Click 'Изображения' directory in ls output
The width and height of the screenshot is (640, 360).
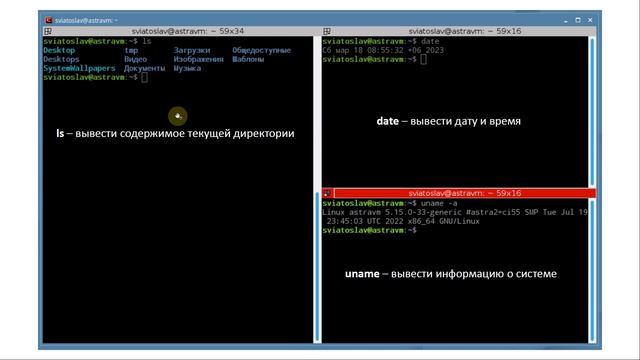[198, 59]
